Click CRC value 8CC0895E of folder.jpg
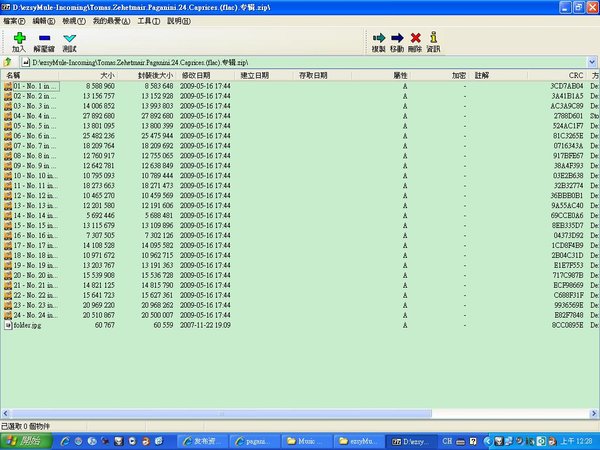This screenshot has height=450, width=600. pos(567,325)
